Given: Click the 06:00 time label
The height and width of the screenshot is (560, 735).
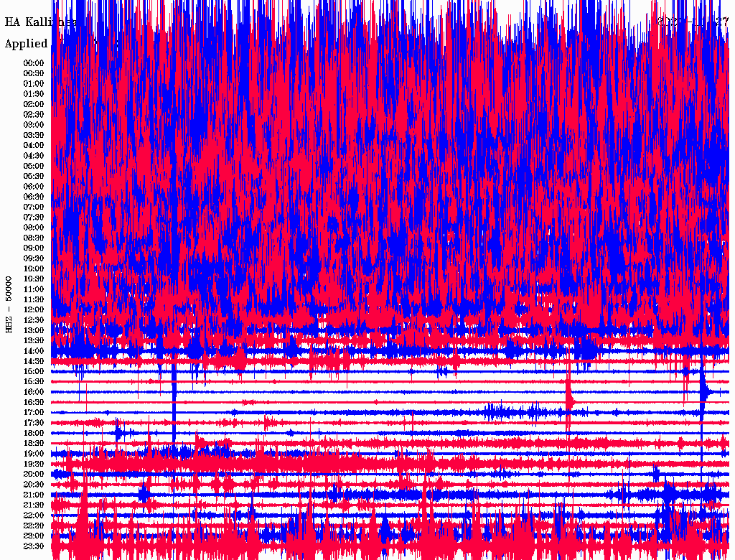Looking at the screenshot, I should click(x=34, y=187).
